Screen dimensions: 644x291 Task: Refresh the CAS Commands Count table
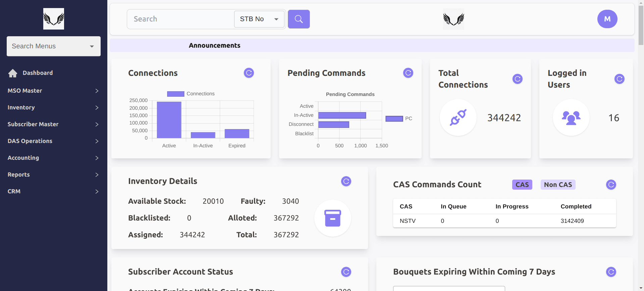[x=611, y=185]
